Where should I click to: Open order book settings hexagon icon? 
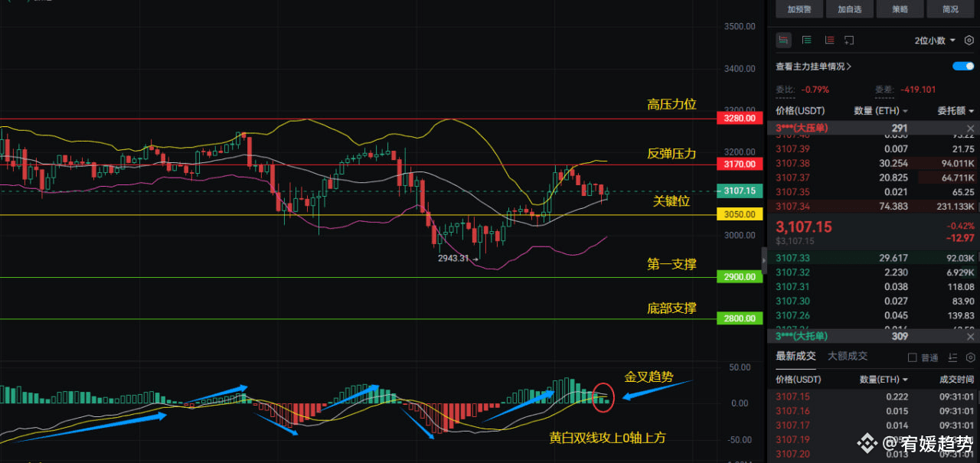tap(969, 40)
